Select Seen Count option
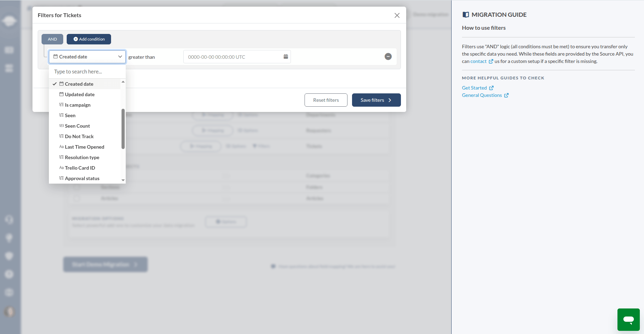The height and width of the screenshot is (334, 644). coord(85,126)
